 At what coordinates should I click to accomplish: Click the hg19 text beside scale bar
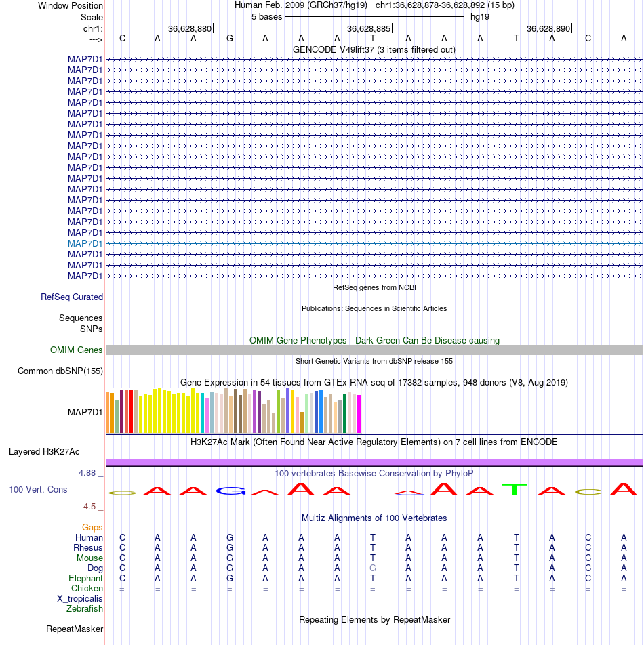pyautogui.click(x=480, y=17)
